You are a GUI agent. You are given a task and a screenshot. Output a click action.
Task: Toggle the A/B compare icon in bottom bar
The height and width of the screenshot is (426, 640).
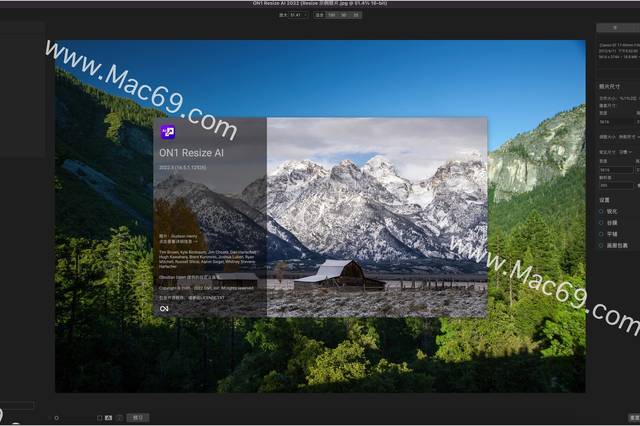point(109,418)
